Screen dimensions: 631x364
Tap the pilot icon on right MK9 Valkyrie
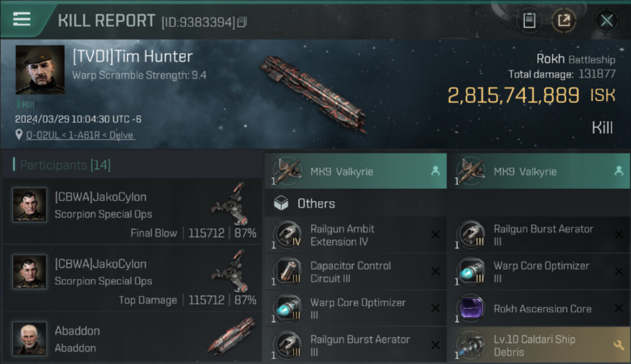tap(618, 171)
